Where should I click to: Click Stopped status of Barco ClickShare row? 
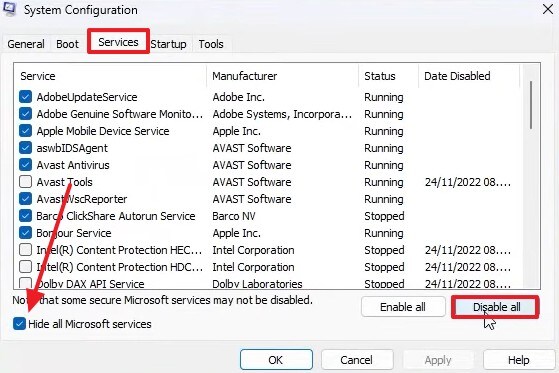[x=384, y=216]
